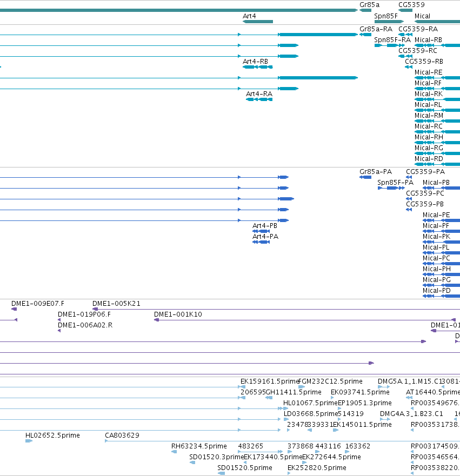The width and height of the screenshot is (460, 476).
Task: Click the Mical gene feature
Action: coord(437,22)
